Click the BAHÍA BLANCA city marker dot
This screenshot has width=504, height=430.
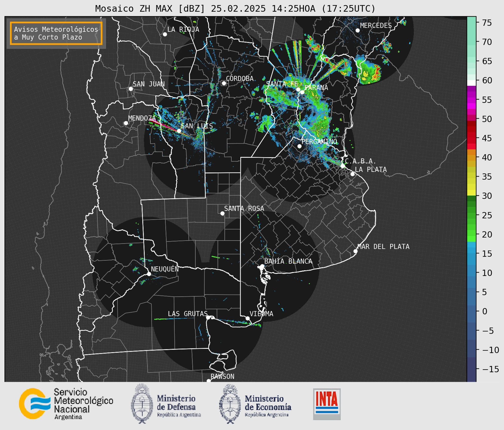pos(262,266)
